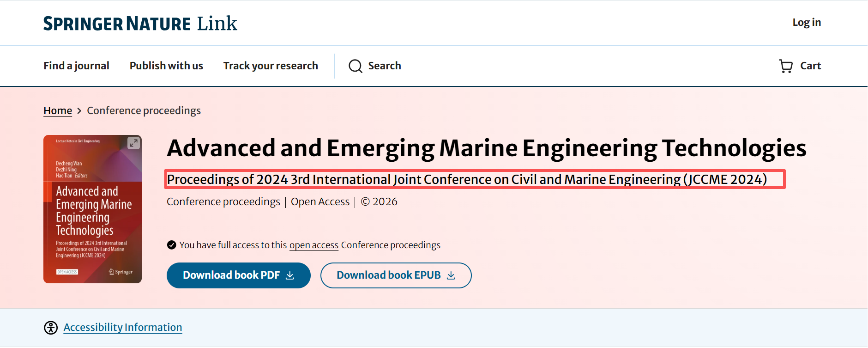Go to Home via breadcrumb
The width and height of the screenshot is (868, 348).
(58, 110)
